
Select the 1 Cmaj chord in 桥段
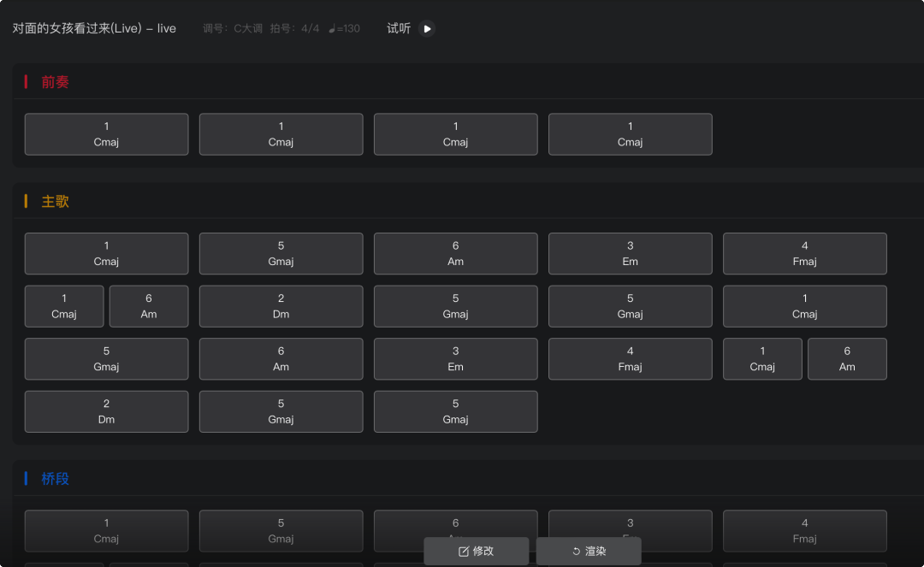107,531
